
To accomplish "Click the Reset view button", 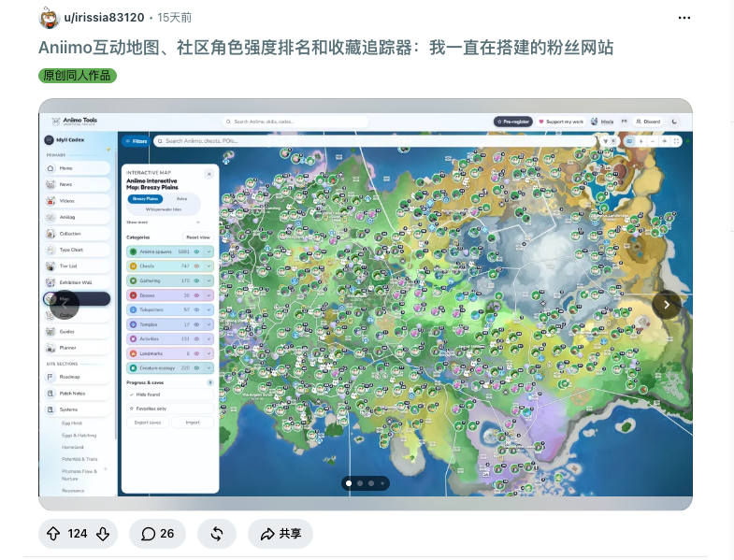I will pos(198,237).
